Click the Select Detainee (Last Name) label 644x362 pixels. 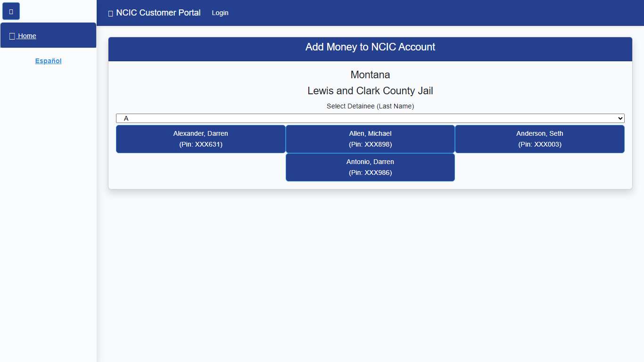[370, 106]
